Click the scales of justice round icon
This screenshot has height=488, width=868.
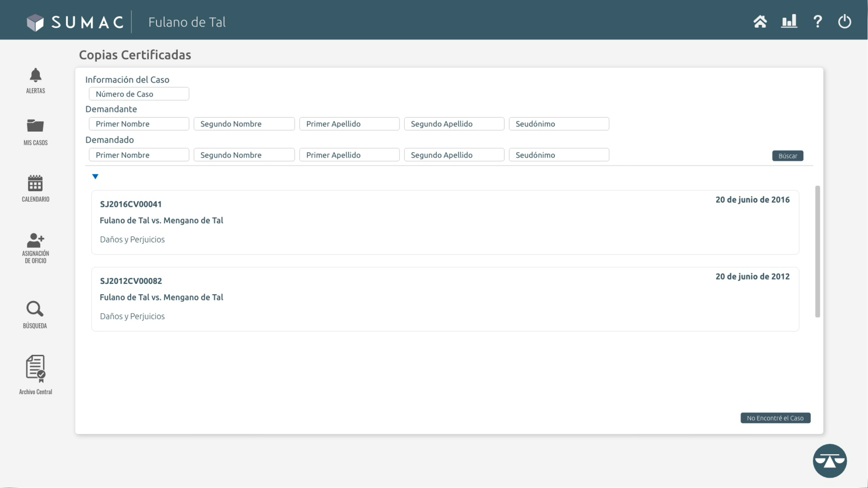tap(829, 461)
